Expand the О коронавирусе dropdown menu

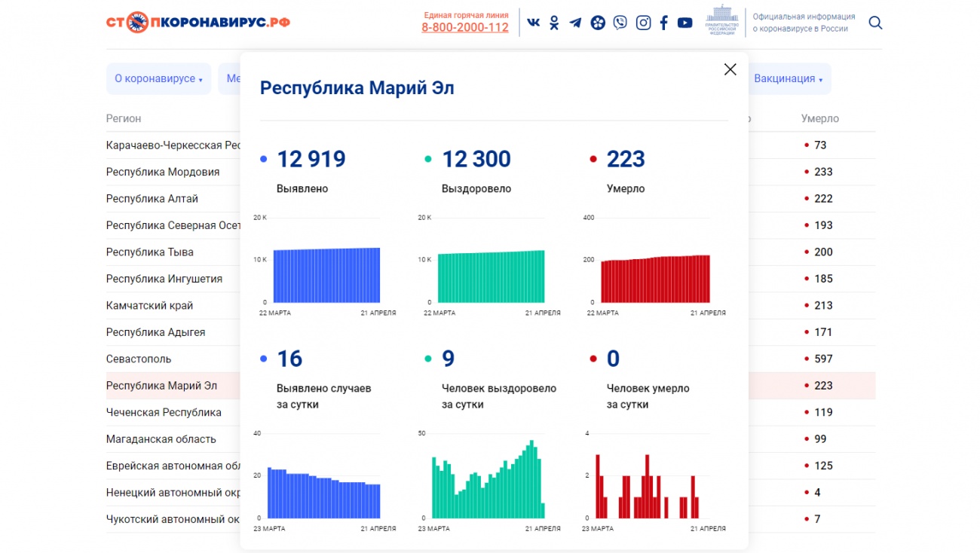click(x=158, y=78)
